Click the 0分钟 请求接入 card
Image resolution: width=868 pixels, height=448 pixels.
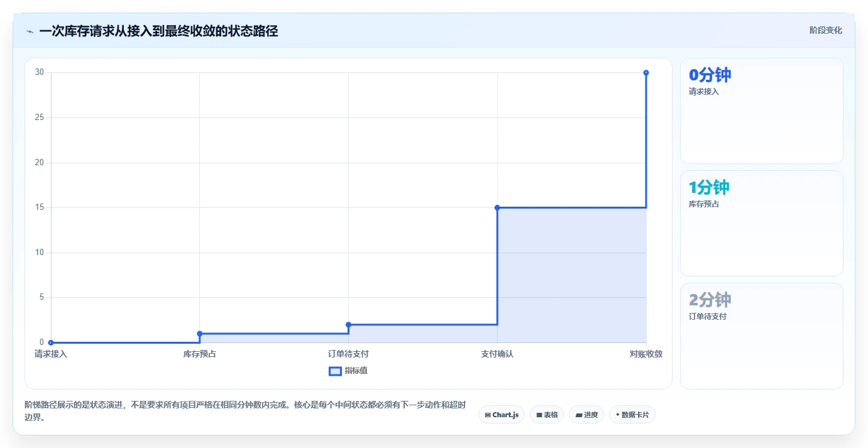pos(761,111)
